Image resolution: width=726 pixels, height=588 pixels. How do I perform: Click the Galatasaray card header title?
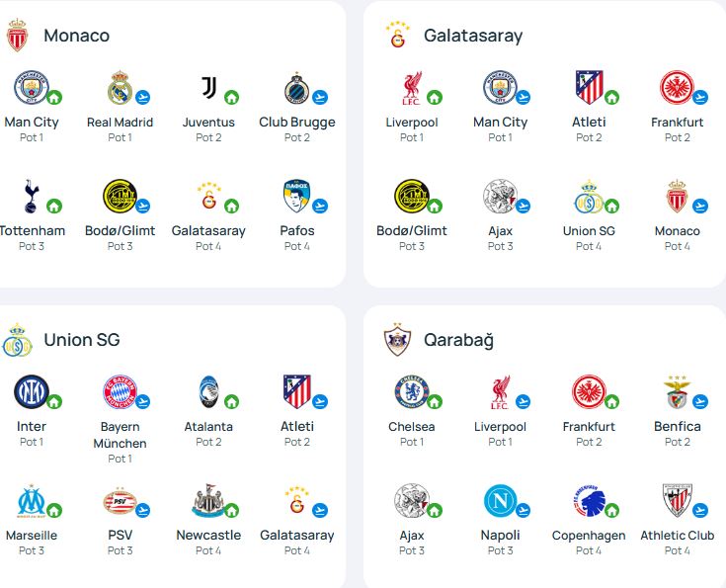[472, 36]
